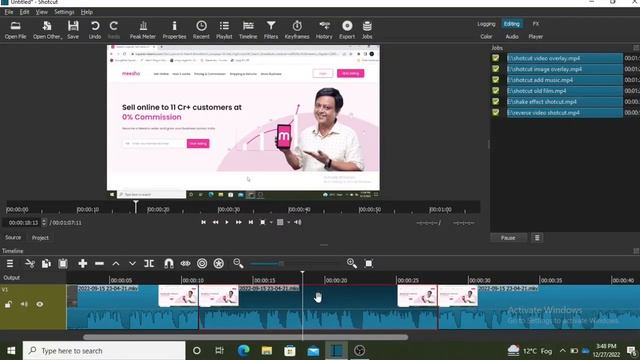Click the Timeline toolbar icon
Screen dimensions: 640x360
click(x=248, y=30)
